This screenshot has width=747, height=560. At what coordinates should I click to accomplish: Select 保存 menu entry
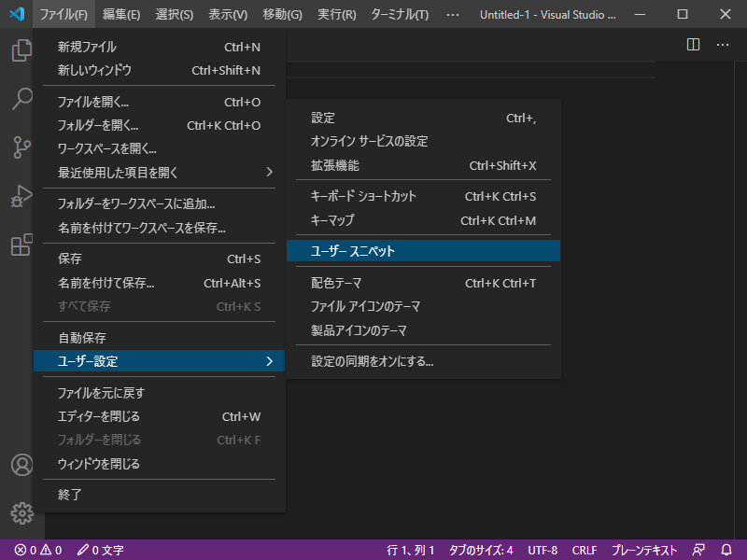(159, 259)
